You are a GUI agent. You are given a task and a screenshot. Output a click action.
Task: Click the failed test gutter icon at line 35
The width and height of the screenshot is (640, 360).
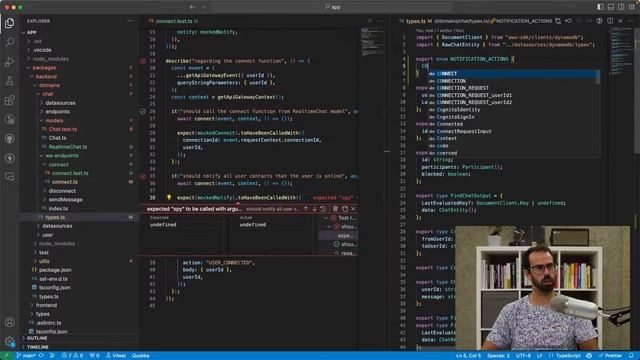[x=143, y=176]
